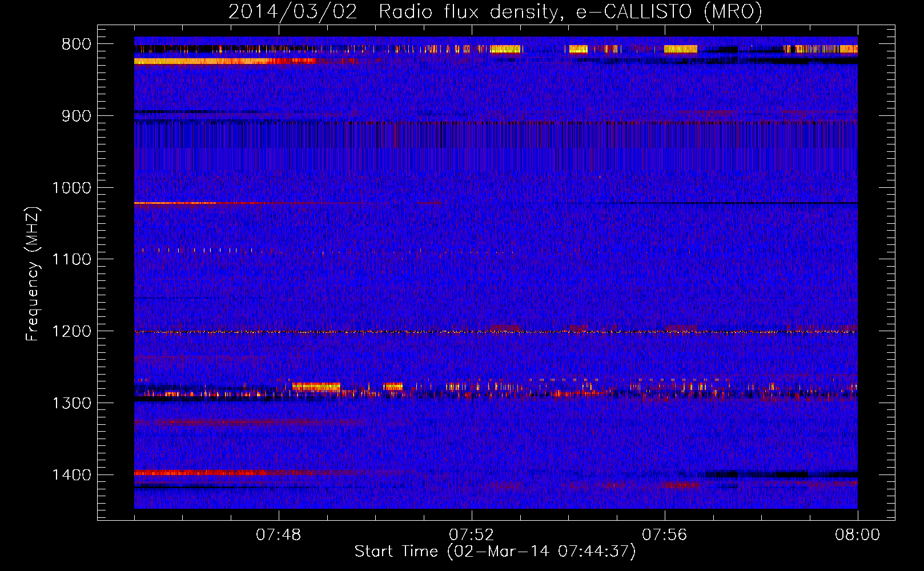Click the 1300 frequency tick label
The image size is (924, 571).
71,403
